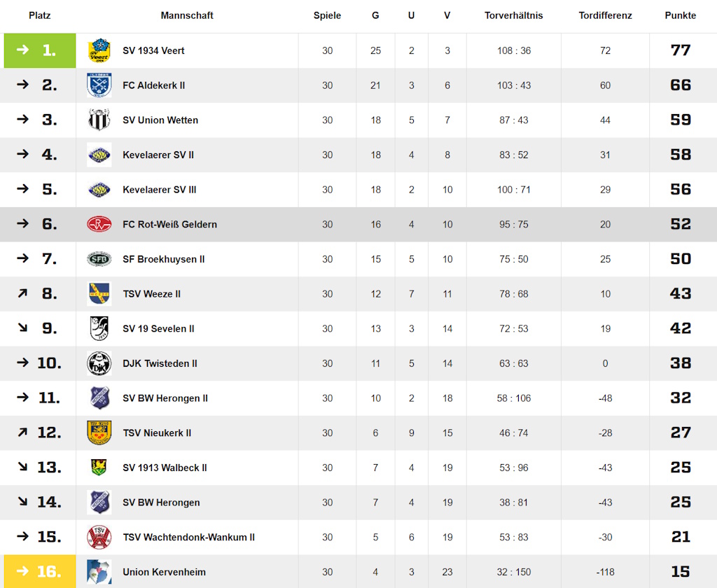The width and height of the screenshot is (717, 588).
Task: Select the SF Broekhuysen II SFB emblem
Action: pyautogui.click(x=99, y=259)
